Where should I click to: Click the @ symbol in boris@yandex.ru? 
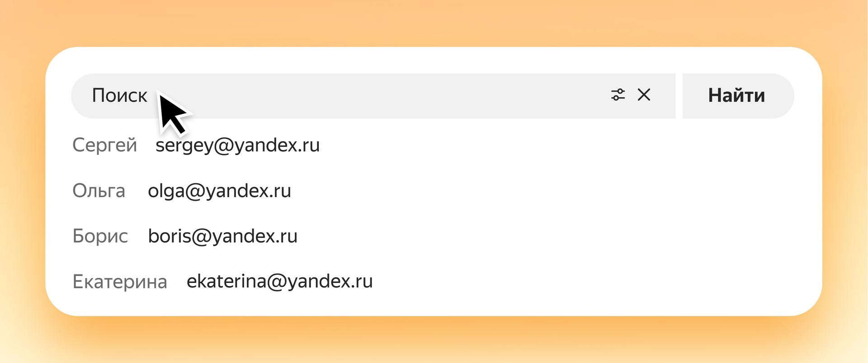click(x=202, y=236)
